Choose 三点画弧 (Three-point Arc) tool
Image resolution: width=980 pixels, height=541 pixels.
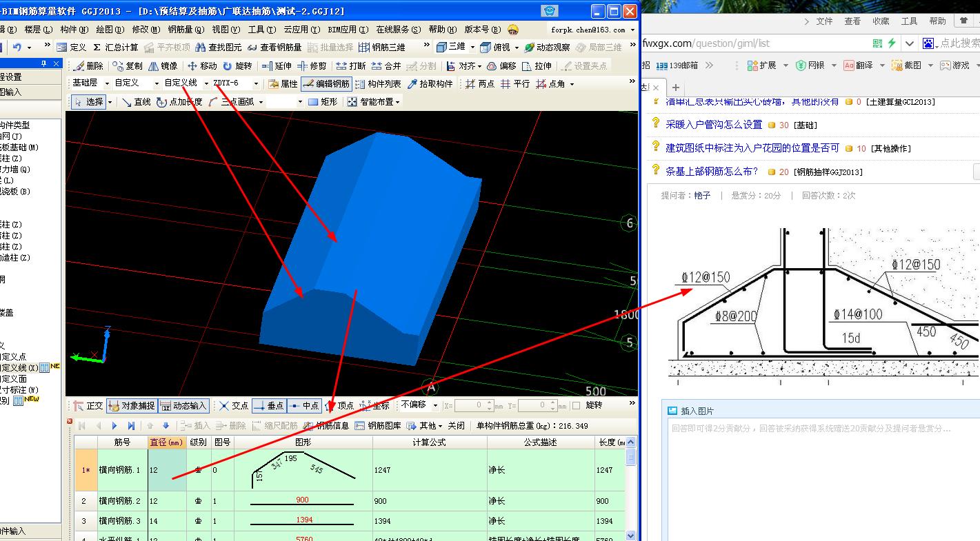pos(230,102)
